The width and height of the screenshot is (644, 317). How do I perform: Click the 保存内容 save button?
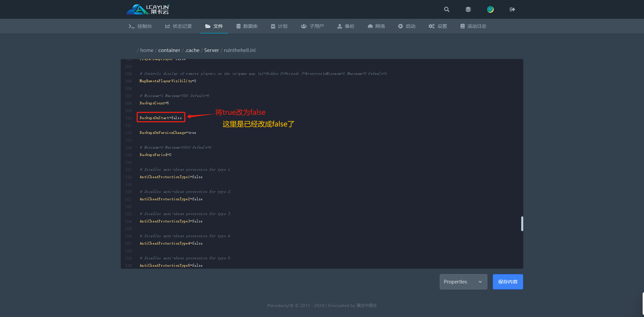508,282
